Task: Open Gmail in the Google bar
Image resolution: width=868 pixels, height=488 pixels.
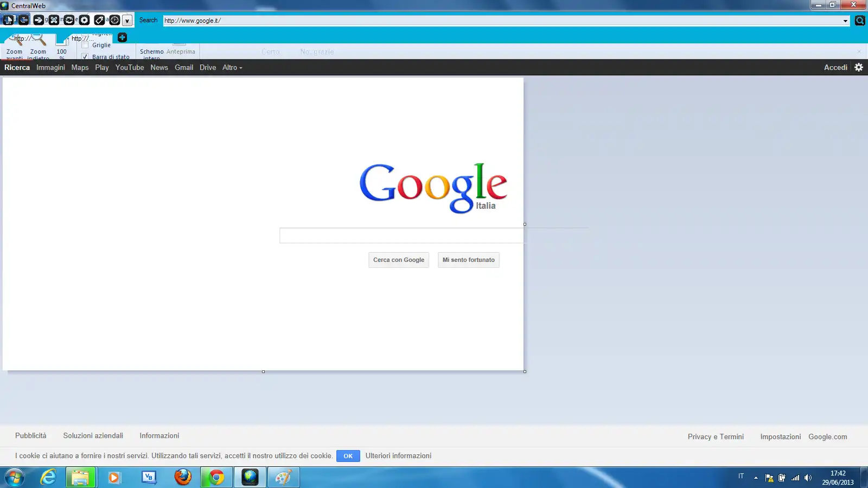Action: [184, 68]
